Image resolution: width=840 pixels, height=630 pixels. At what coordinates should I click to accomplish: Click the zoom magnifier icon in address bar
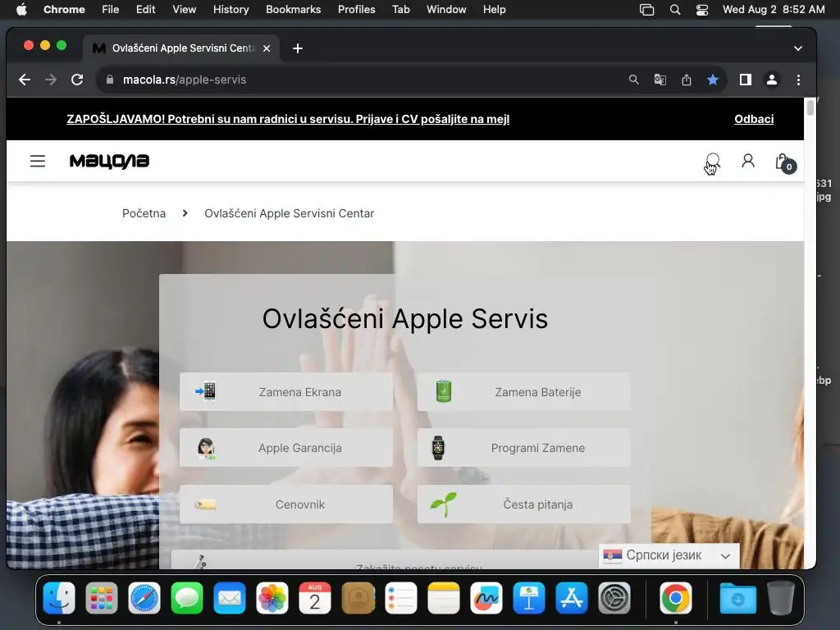pyautogui.click(x=634, y=80)
